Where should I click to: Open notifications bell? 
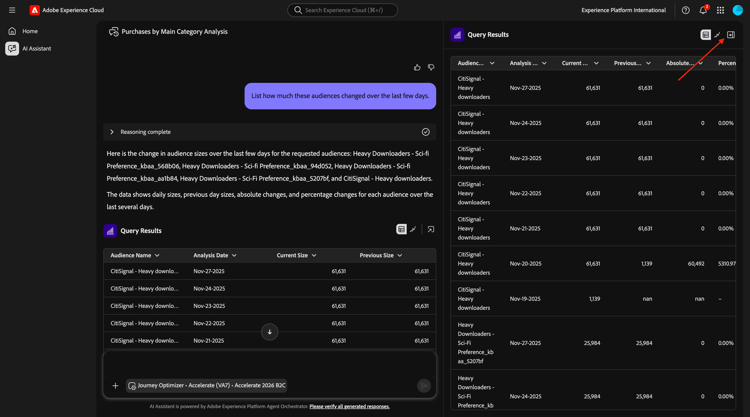[x=703, y=10]
